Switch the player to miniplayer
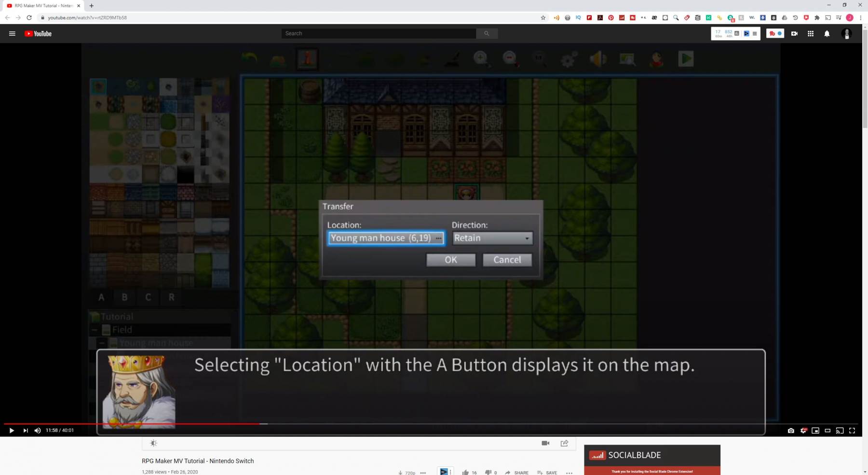This screenshot has height=475, width=868. click(815, 431)
